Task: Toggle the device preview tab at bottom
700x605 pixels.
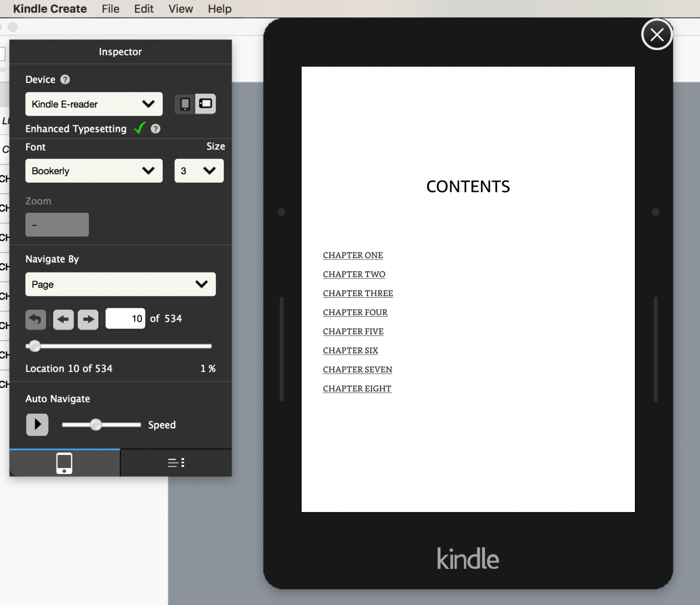Action: (64, 462)
